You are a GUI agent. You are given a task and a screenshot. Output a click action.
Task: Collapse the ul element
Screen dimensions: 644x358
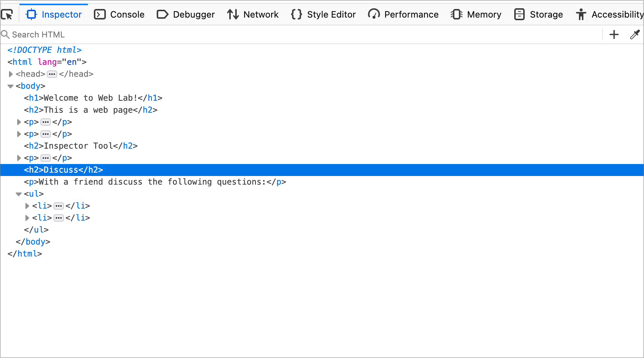[19, 194]
